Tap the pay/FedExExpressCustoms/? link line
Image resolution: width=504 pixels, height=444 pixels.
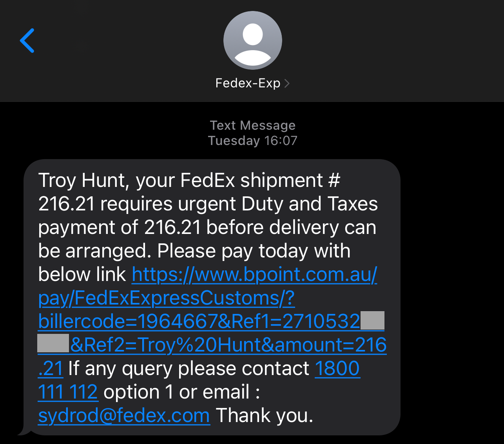click(166, 298)
